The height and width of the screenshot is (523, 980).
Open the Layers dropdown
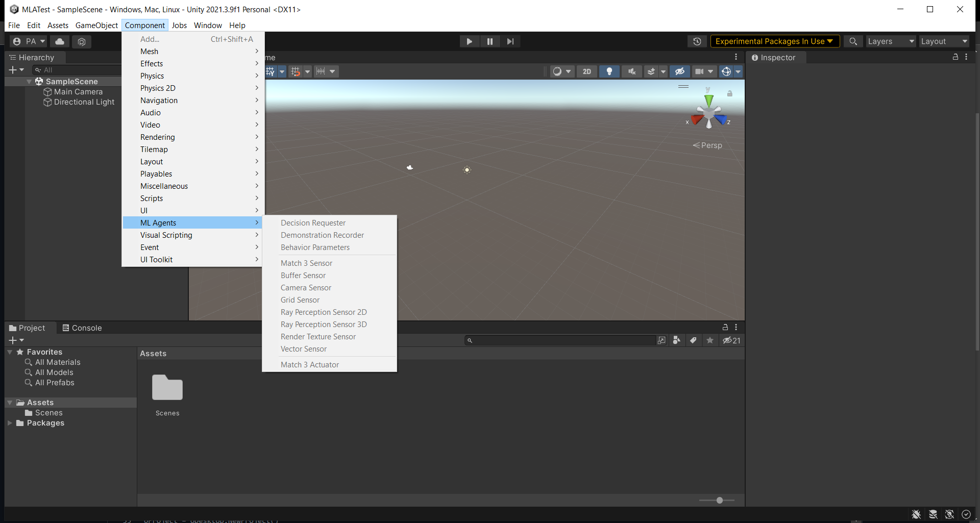pyautogui.click(x=891, y=41)
